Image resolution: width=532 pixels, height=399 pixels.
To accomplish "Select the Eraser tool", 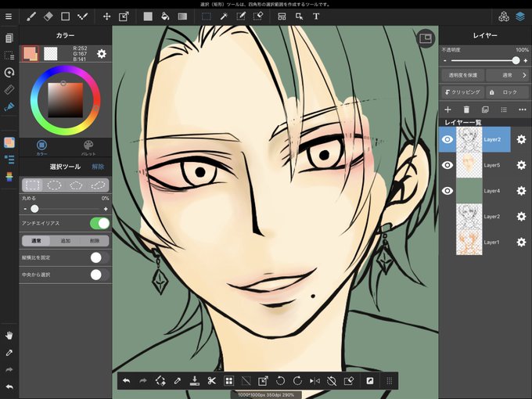I will (x=49, y=16).
